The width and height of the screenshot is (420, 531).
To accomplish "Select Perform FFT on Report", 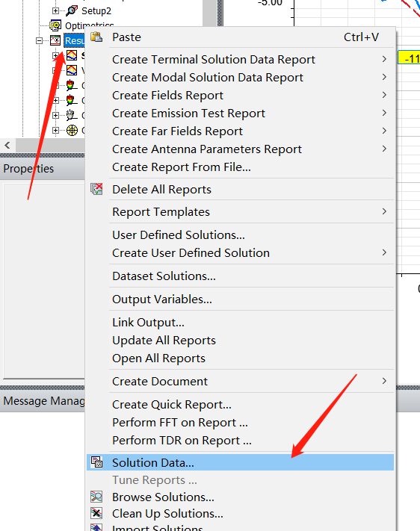I will coord(241,423).
